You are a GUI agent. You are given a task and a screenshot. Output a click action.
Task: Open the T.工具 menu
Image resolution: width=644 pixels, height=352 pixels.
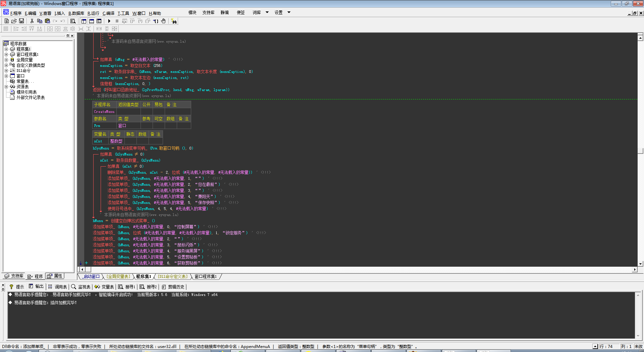point(123,13)
